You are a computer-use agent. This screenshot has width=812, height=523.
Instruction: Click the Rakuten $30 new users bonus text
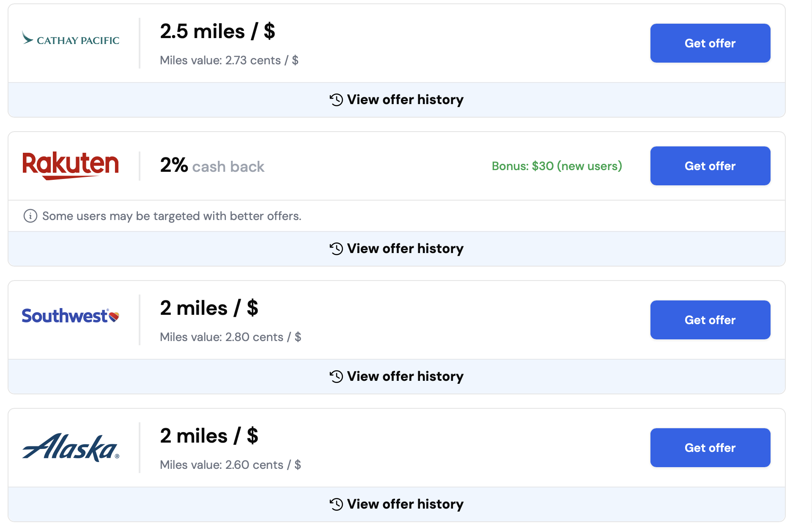tap(557, 166)
